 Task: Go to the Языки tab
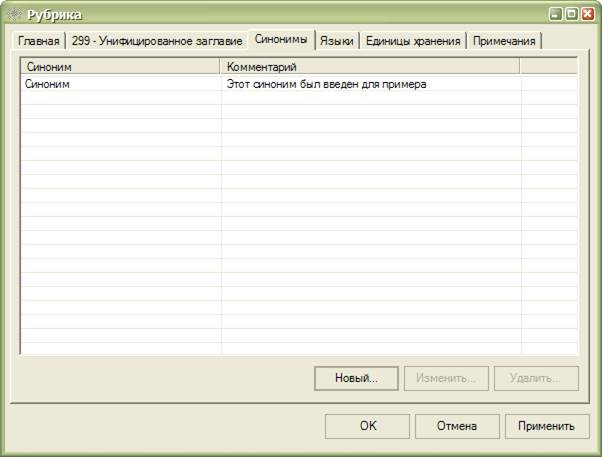[x=337, y=41]
